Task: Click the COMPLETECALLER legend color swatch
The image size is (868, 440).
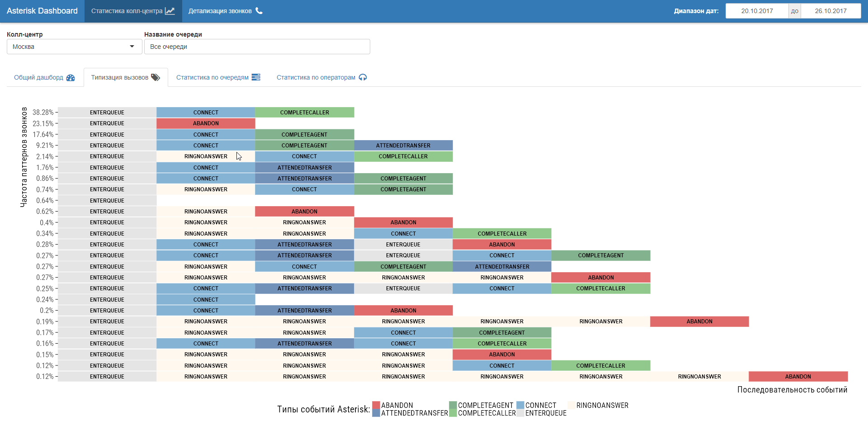Action: [x=453, y=413]
